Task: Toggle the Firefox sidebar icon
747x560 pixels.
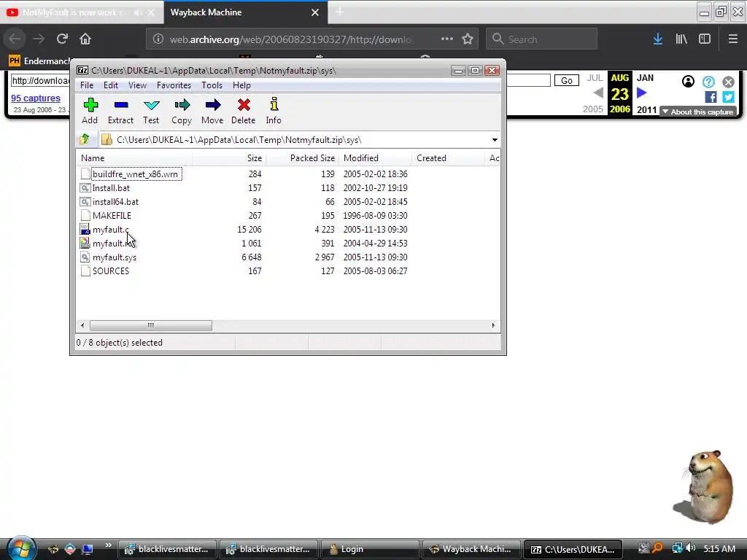Action: [705, 39]
